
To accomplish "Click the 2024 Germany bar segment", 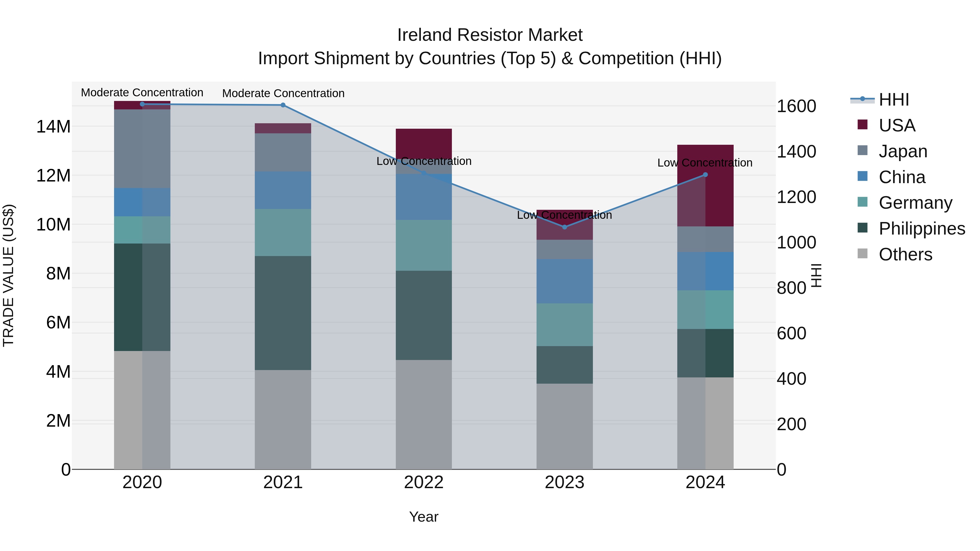I will 705,310.
